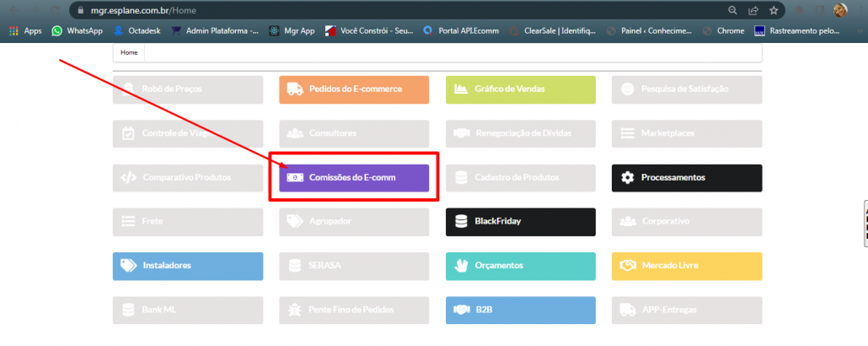Open the Apps bookmarks shortcut
This screenshot has width=868, height=346.
click(25, 30)
